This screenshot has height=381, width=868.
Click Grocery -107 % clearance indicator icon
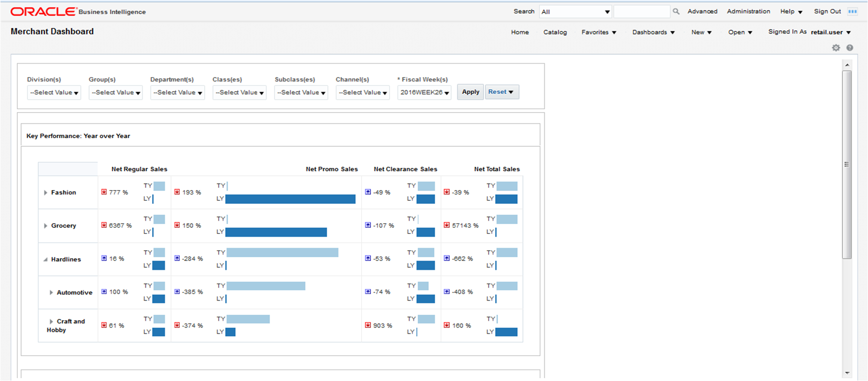(368, 225)
